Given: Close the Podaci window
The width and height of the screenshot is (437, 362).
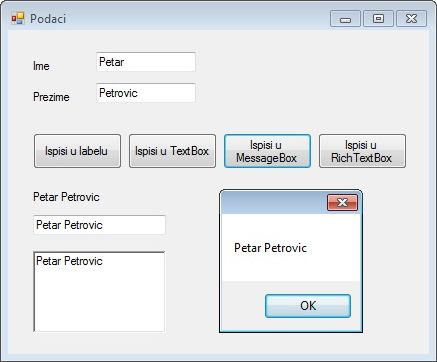Looking at the screenshot, I should point(411,19).
